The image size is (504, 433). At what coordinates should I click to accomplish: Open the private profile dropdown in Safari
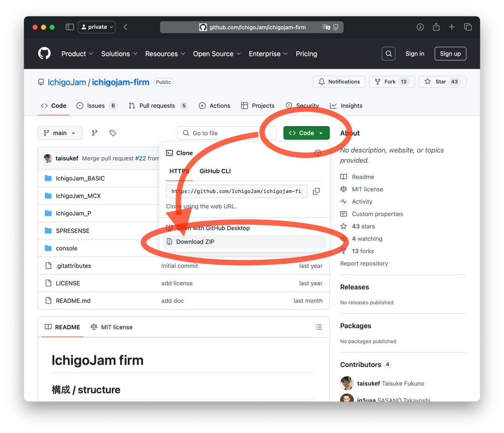point(97,27)
